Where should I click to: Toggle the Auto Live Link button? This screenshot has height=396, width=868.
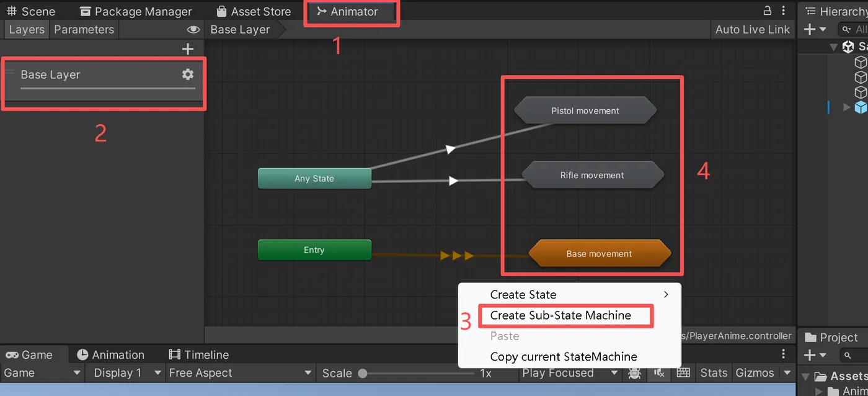(752, 29)
